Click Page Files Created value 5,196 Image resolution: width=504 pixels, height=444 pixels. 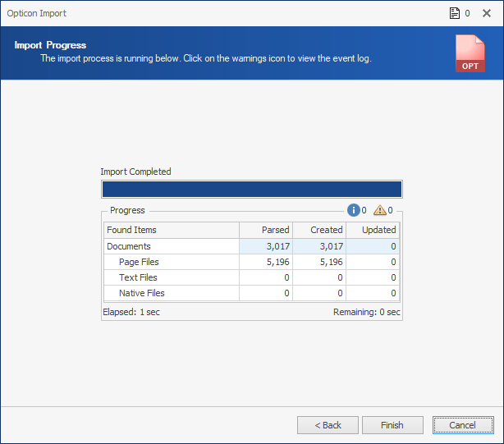319,262
